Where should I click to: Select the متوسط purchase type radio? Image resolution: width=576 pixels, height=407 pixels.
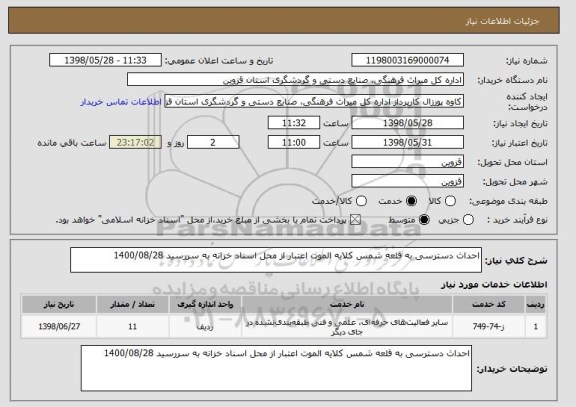pyautogui.click(x=424, y=220)
